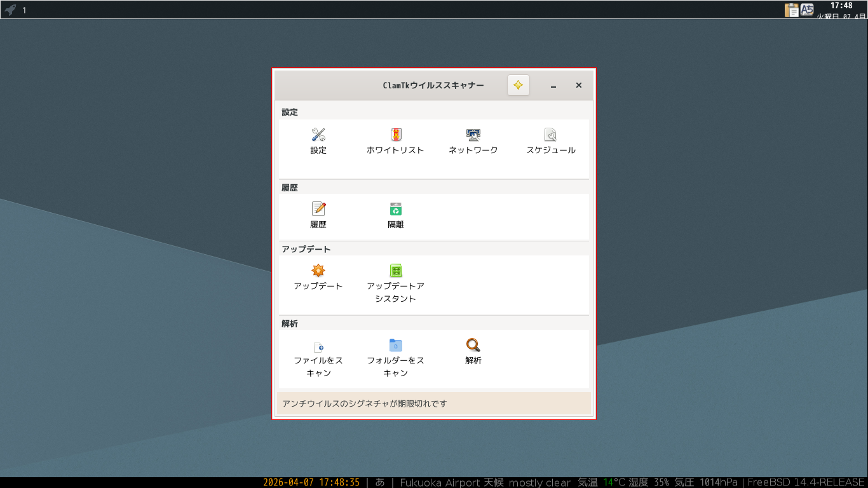Click the FreeBSD 14.4-RELEASE status text
Viewport: 868px width, 488px height.
pos(806,482)
